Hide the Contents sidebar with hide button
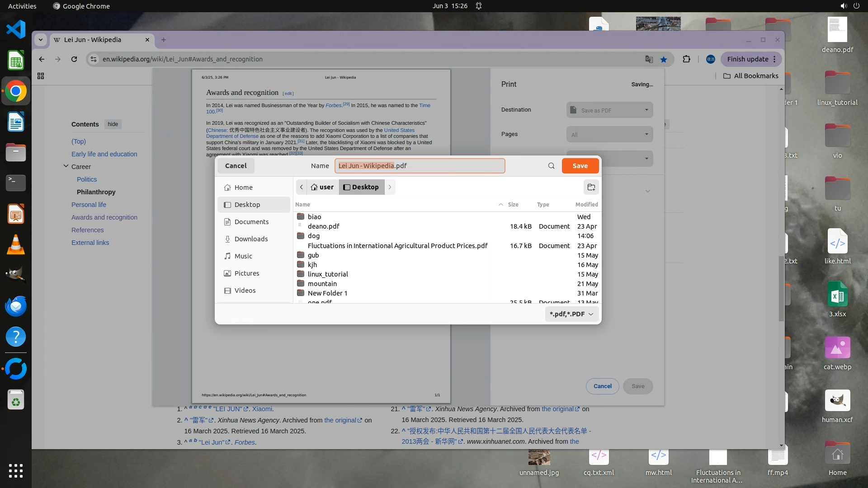The image size is (868, 488). click(113, 124)
